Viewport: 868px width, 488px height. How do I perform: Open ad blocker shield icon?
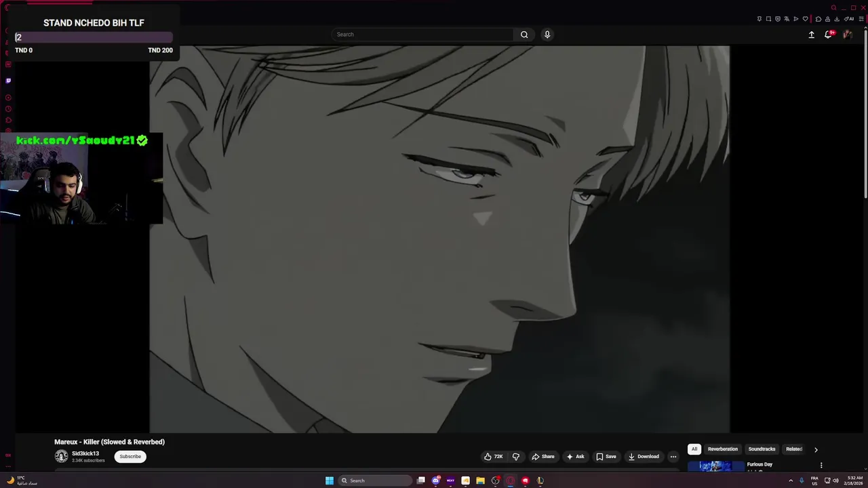pos(778,19)
